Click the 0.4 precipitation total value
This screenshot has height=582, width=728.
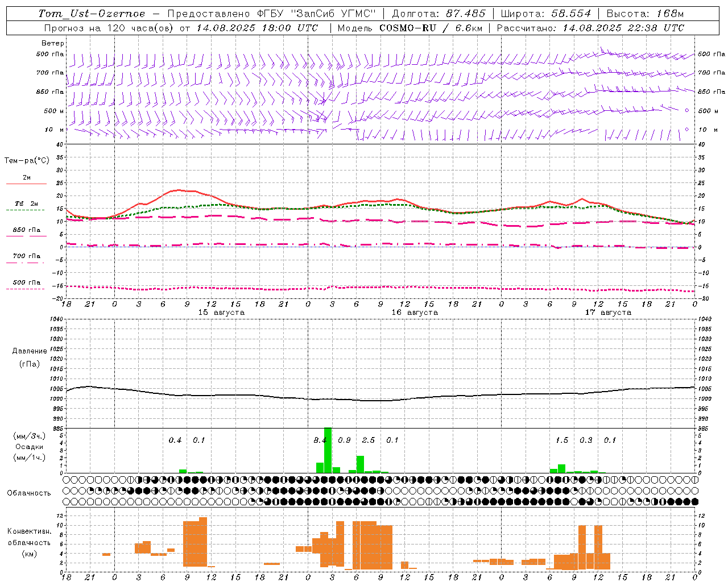[175, 440]
